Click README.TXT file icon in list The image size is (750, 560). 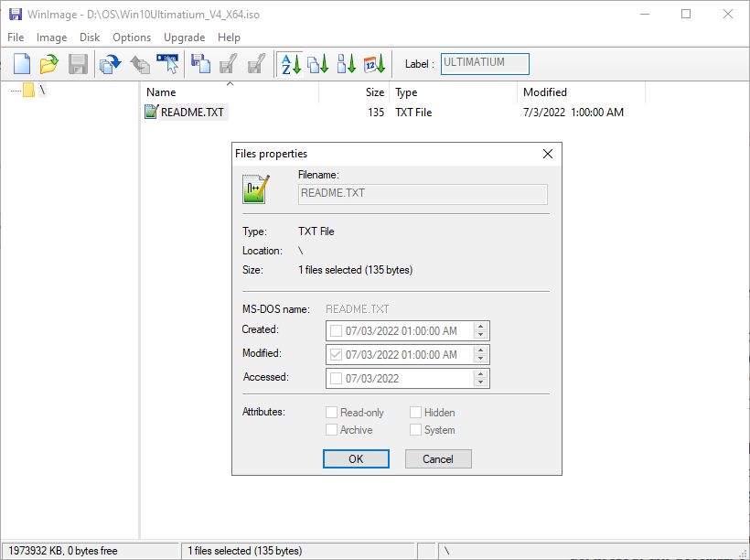point(151,112)
